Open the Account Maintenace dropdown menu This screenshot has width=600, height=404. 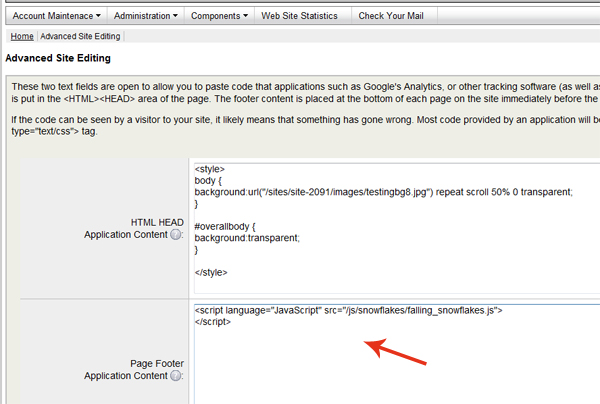(57, 16)
